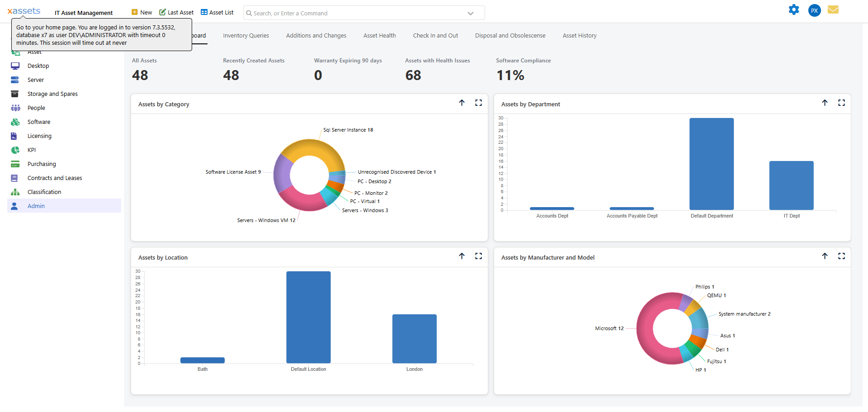Open the mail envelope icon

tap(833, 10)
